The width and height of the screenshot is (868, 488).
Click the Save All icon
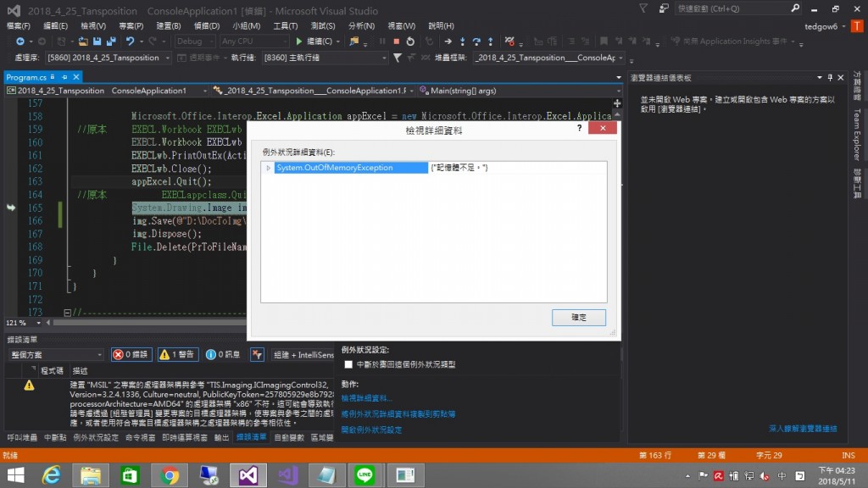click(111, 42)
